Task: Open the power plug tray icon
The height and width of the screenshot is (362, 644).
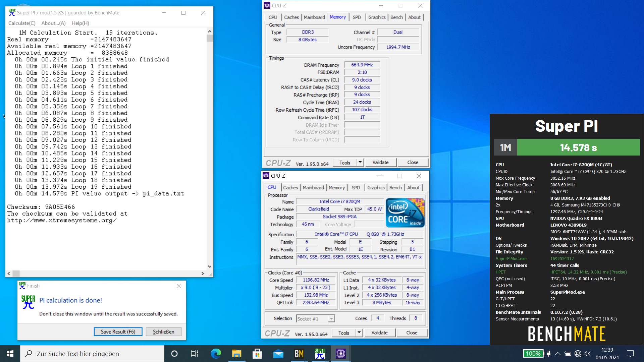Action: click(549, 354)
